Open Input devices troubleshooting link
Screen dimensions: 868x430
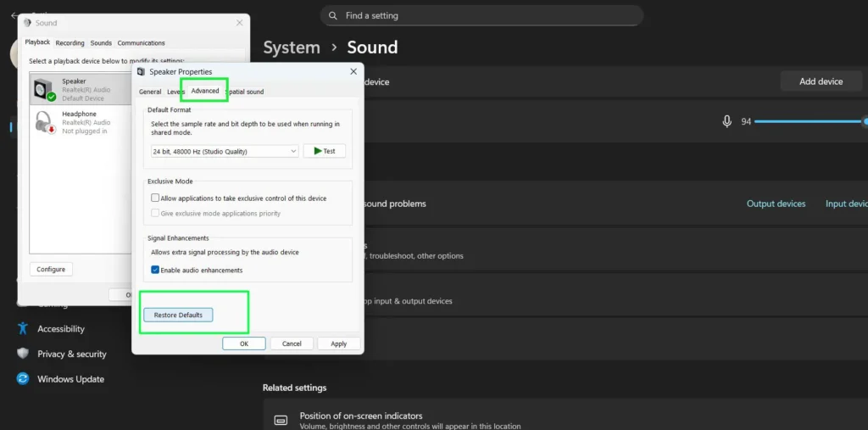tap(847, 204)
